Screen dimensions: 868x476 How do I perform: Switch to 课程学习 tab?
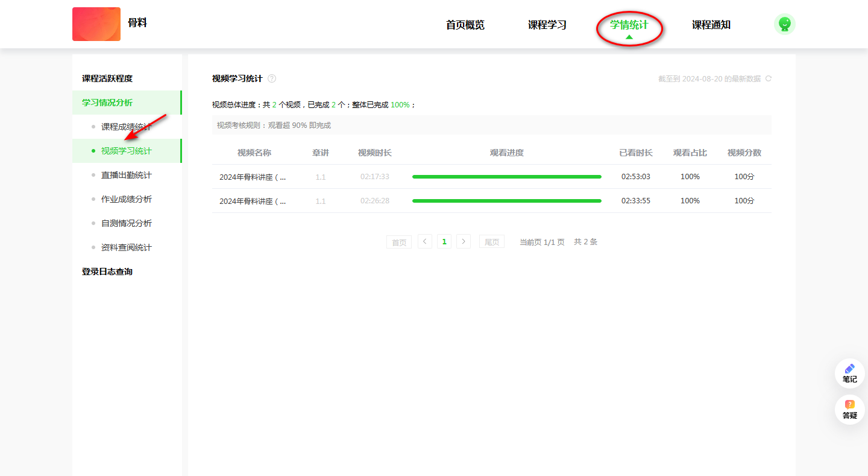[x=547, y=25]
